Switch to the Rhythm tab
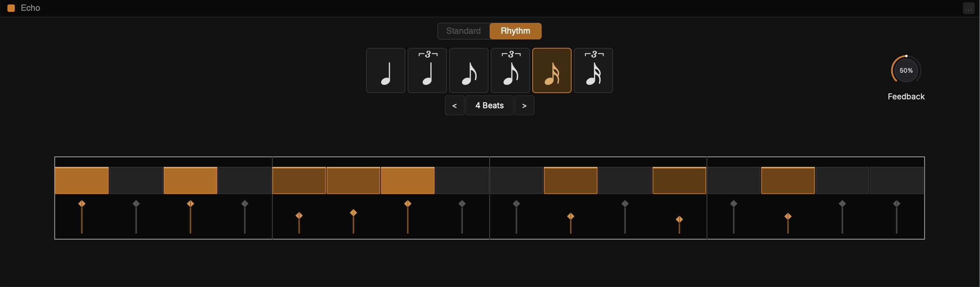Screen dimensions: 980x287 [516, 31]
